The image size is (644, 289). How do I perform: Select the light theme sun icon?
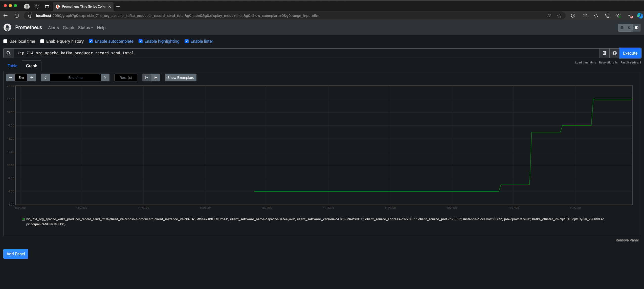coord(622,28)
